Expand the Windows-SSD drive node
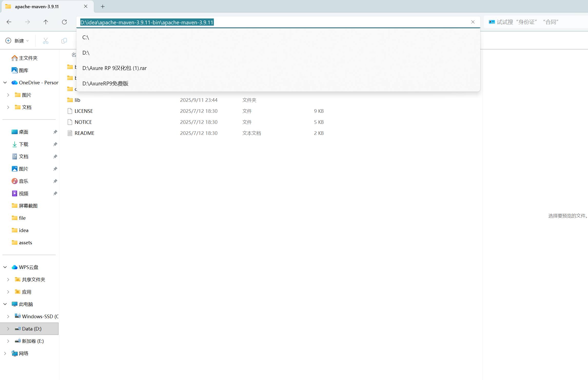Image resolution: width=588 pixels, height=380 pixels. (8, 316)
